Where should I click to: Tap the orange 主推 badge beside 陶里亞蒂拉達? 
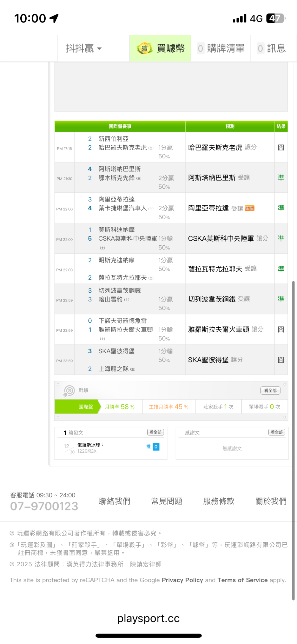click(x=250, y=208)
